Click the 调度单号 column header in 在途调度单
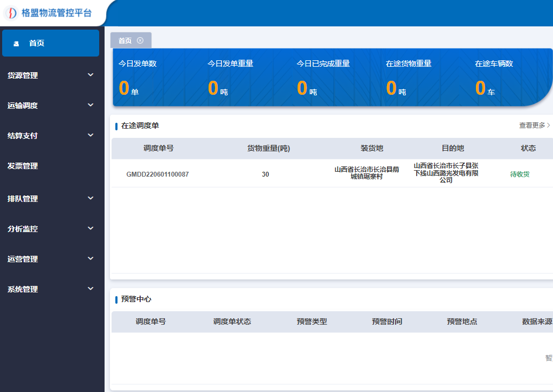Viewport: 553px width, 392px height. pos(158,149)
